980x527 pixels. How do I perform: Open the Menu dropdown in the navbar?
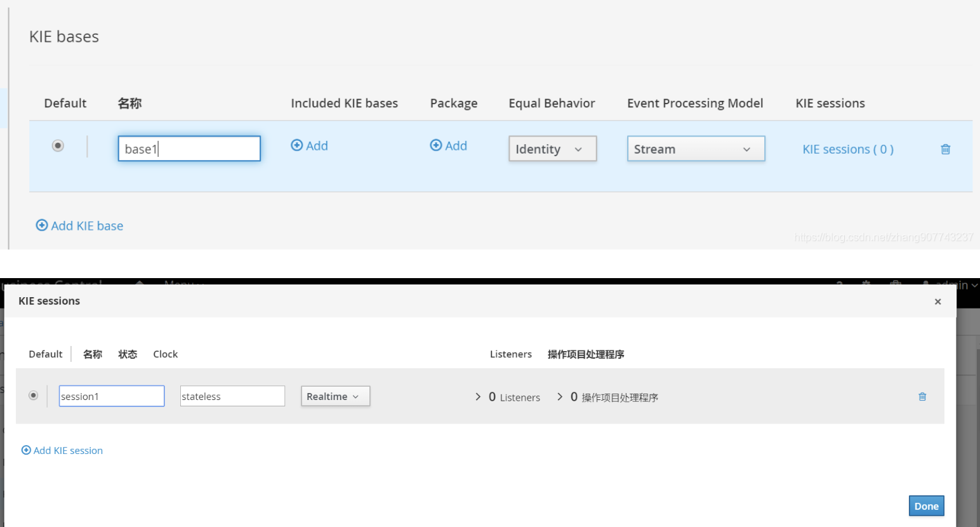coord(184,284)
